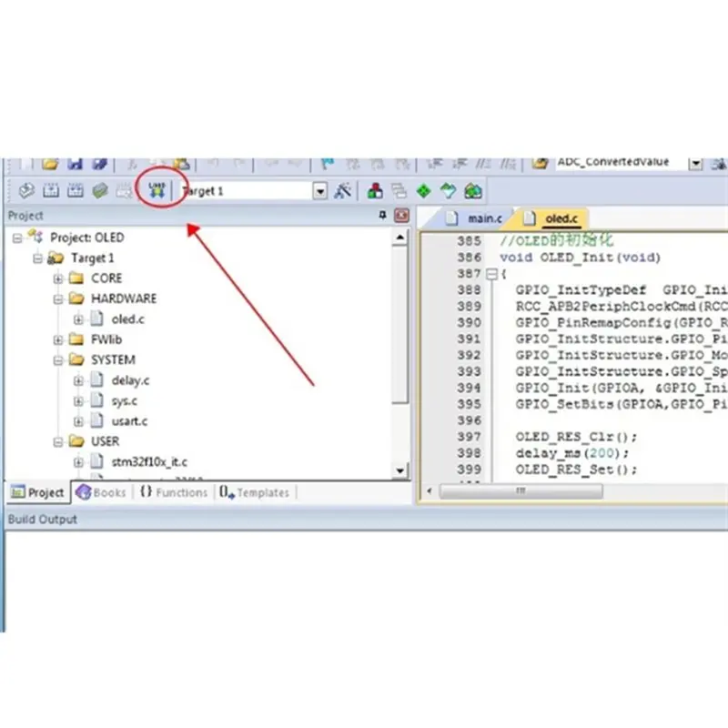Collapse the SYSTEM folder
The image size is (728, 728).
point(58,360)
